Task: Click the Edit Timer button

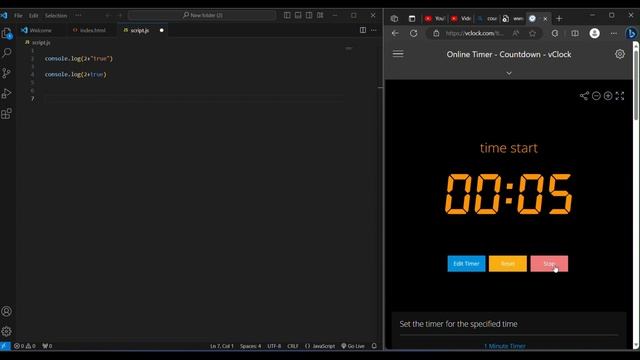Action: click(466, 264)
